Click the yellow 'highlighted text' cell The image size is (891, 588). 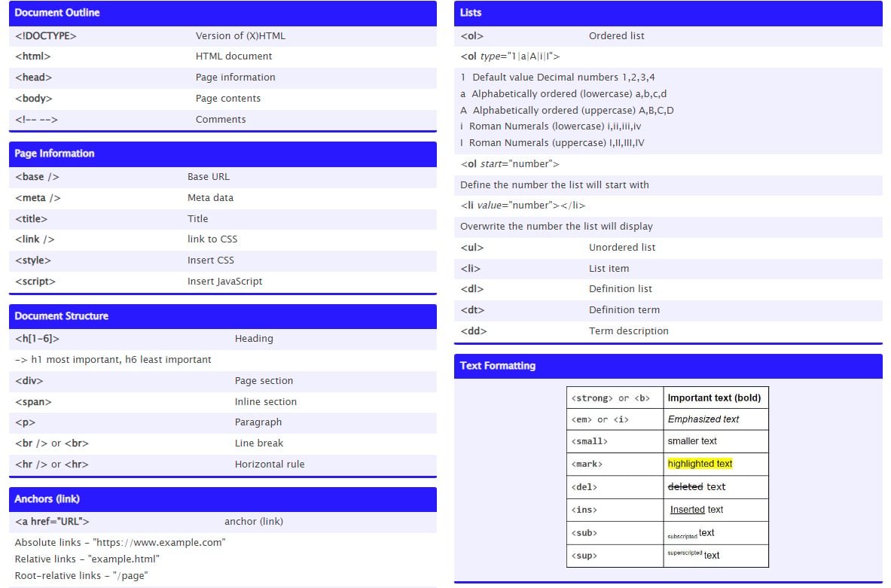(716, 464)
